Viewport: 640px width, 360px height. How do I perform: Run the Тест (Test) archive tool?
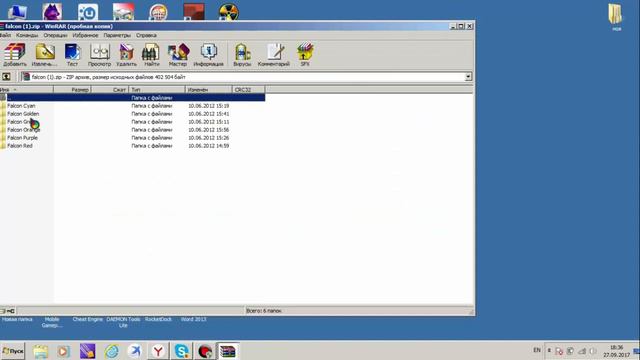pyautogui.click(x=72, y=55)
